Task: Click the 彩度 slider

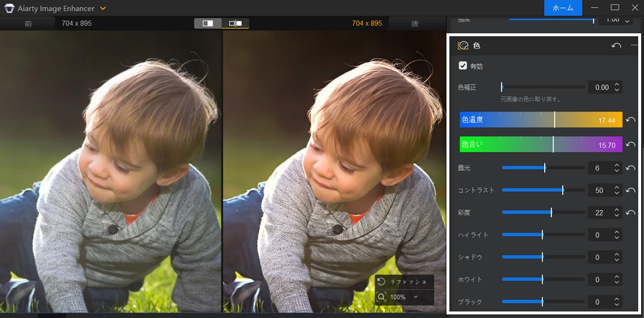Action: [x=543, y=212]
